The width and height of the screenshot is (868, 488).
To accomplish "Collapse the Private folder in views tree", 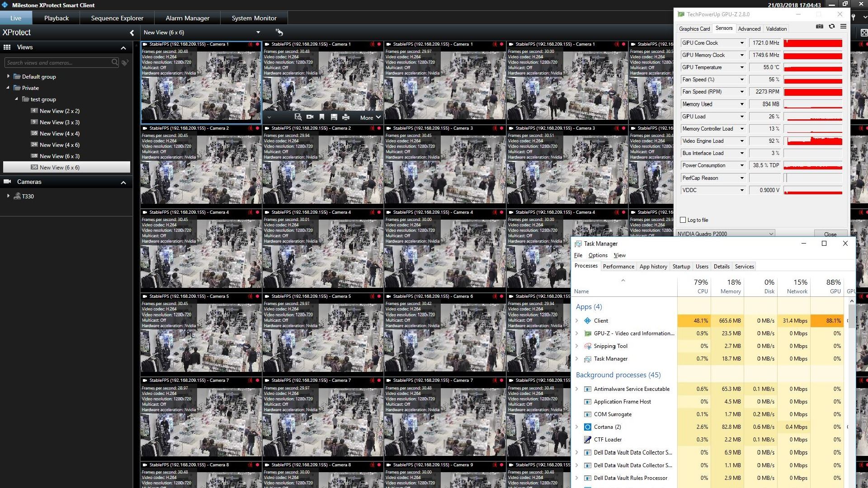I will [x=8, y=88].
